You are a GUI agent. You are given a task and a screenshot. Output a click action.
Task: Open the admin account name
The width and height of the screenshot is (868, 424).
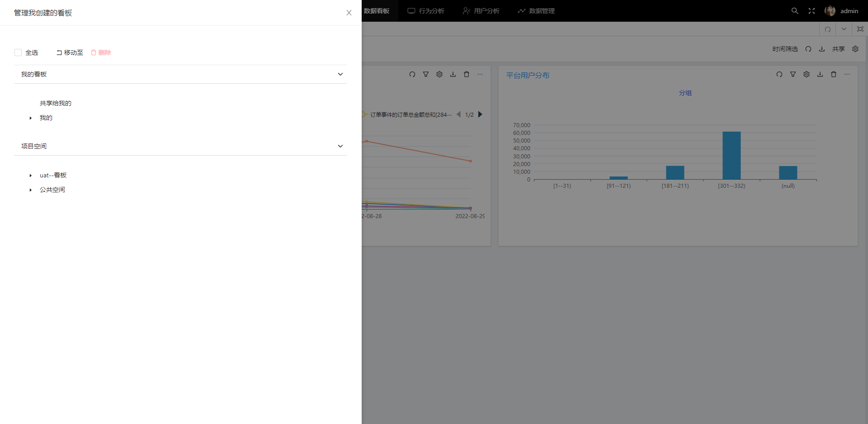click(849, 11)
